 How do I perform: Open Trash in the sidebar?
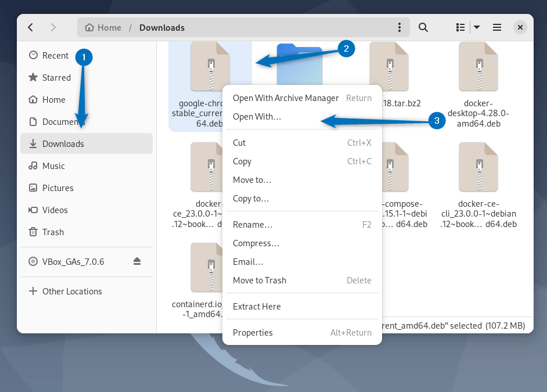(53, 232)
